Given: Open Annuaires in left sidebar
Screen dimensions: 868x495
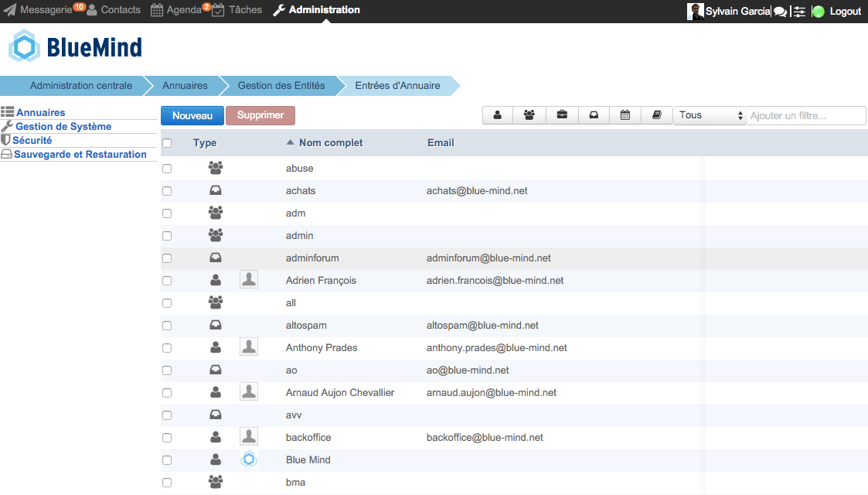Looking at the screenshot, I should [x=40, y=112].
